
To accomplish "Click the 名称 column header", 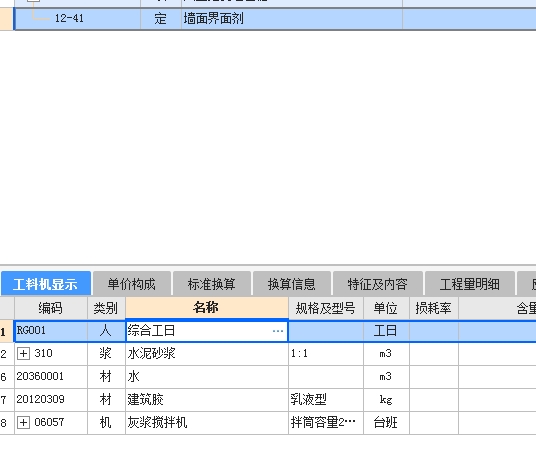I will tap(206, 307).
